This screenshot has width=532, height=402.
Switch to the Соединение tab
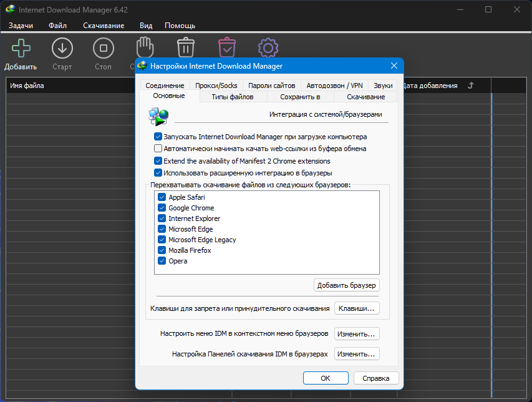[x=165, y=86]
